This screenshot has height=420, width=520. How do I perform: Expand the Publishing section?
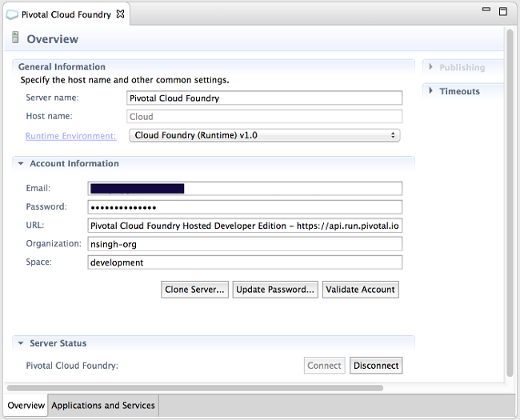point(430,66)
